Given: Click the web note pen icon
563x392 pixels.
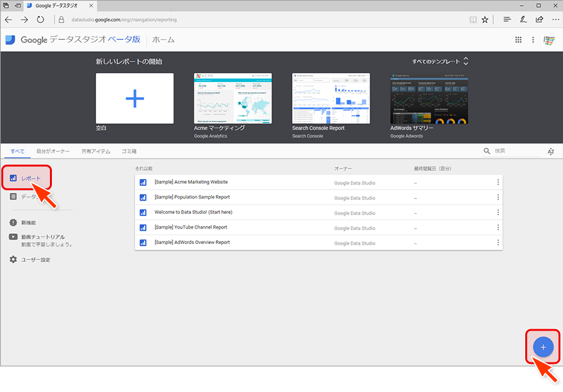Looking at the screenshot, I should pos(523,20).
